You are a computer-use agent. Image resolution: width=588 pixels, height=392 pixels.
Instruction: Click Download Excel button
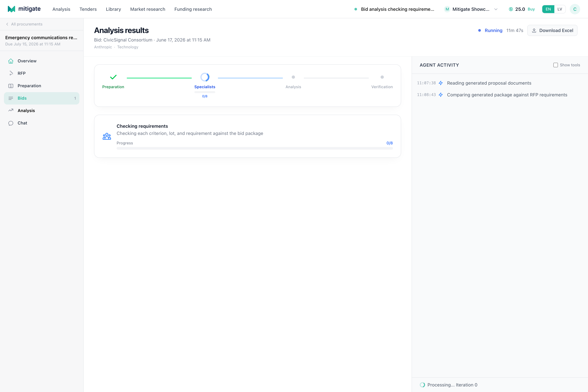[x=552, y=31]
